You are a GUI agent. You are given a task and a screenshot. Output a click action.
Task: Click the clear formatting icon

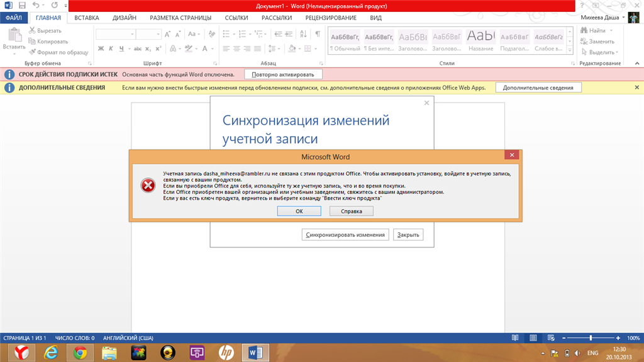pos(212,34)
